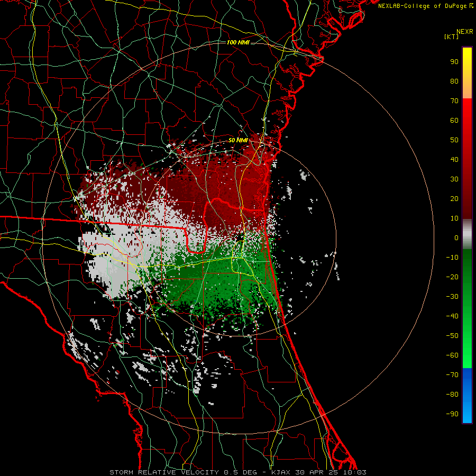
Task: Click the -80 value on the velocity scale
Action: 452,395
